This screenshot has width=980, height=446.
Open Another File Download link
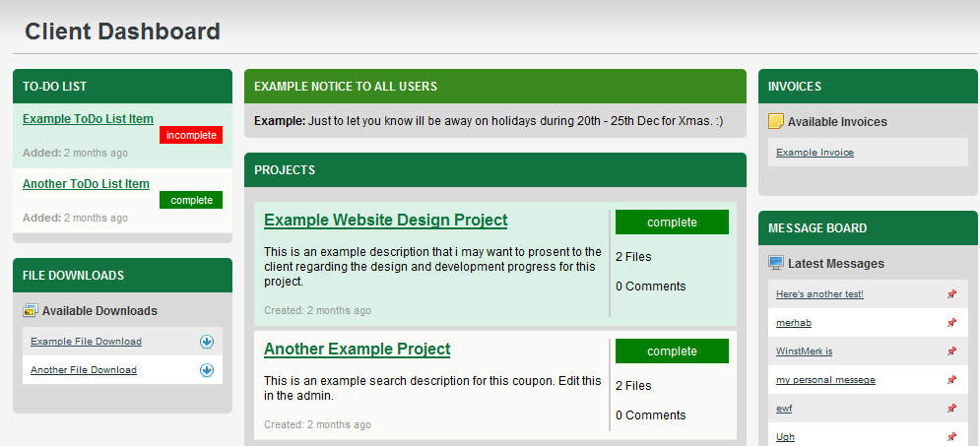(x=84, y=370)
